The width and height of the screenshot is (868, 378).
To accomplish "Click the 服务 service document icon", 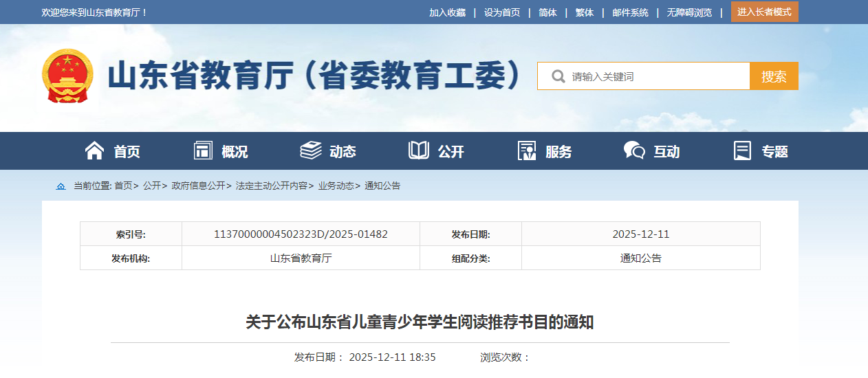I will pos(527,151).
